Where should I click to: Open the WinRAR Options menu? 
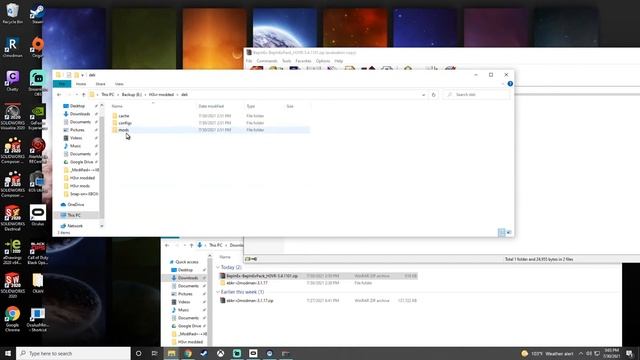pos(323,61)
